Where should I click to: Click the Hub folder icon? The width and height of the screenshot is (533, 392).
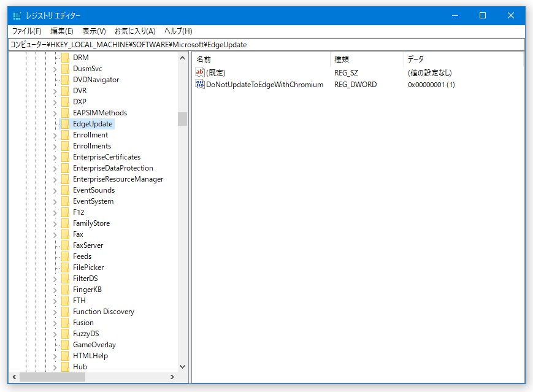tap(65, 367)
